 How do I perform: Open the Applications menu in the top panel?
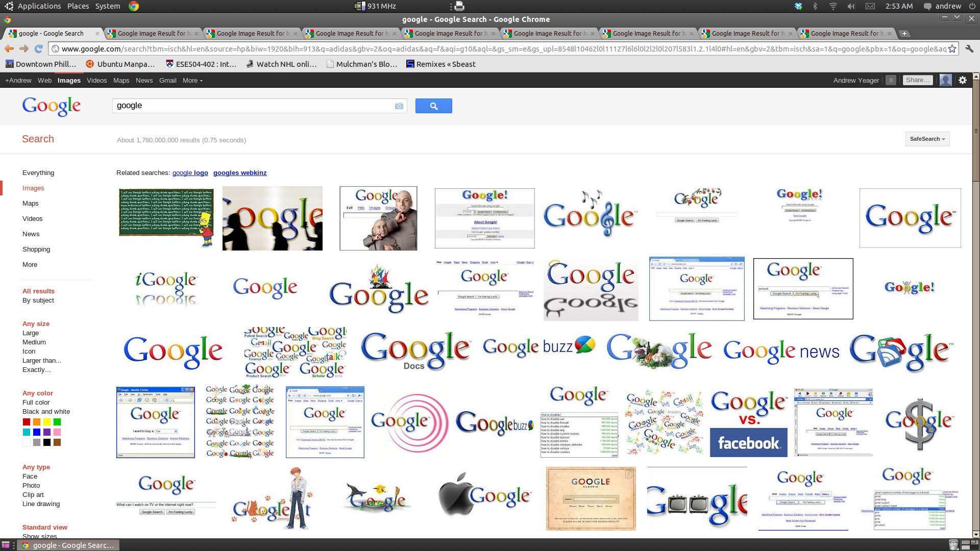click(x=39, y=6)
